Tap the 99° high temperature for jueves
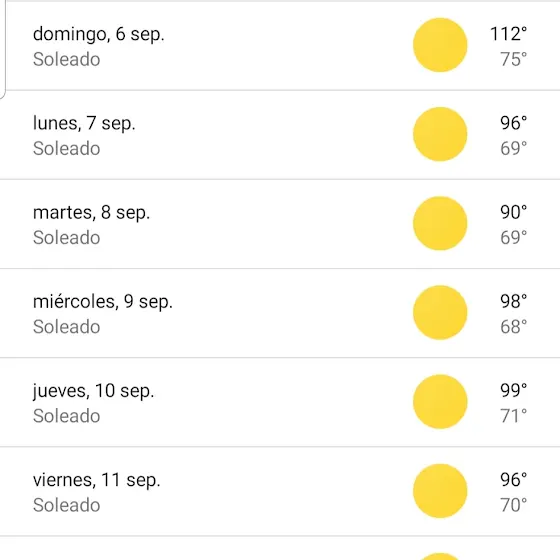The height and width of the screenshot is (560, 560). click(514, 391)
